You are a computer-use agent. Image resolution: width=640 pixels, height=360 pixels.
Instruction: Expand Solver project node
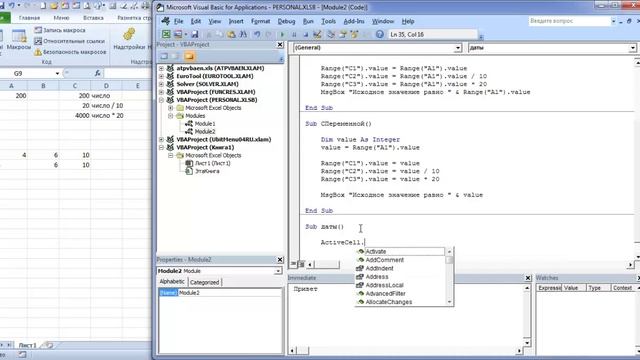tap(161, 84)
